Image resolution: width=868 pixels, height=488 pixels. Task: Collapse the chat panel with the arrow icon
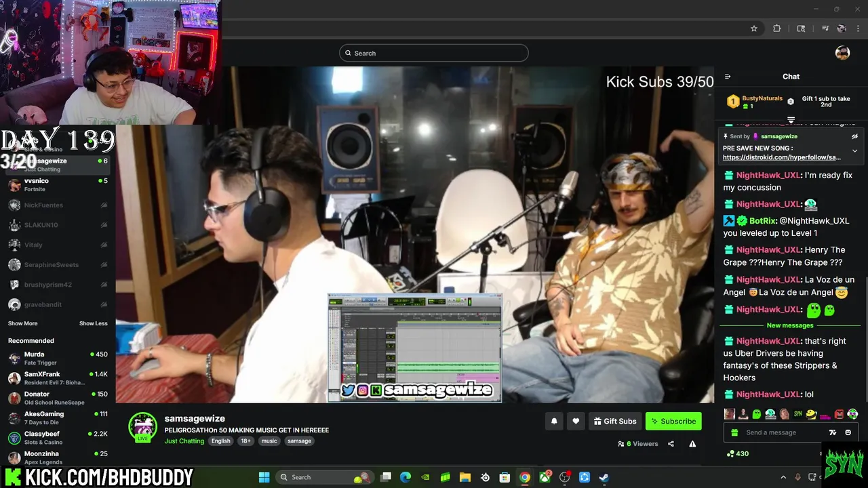coord(728,77)
